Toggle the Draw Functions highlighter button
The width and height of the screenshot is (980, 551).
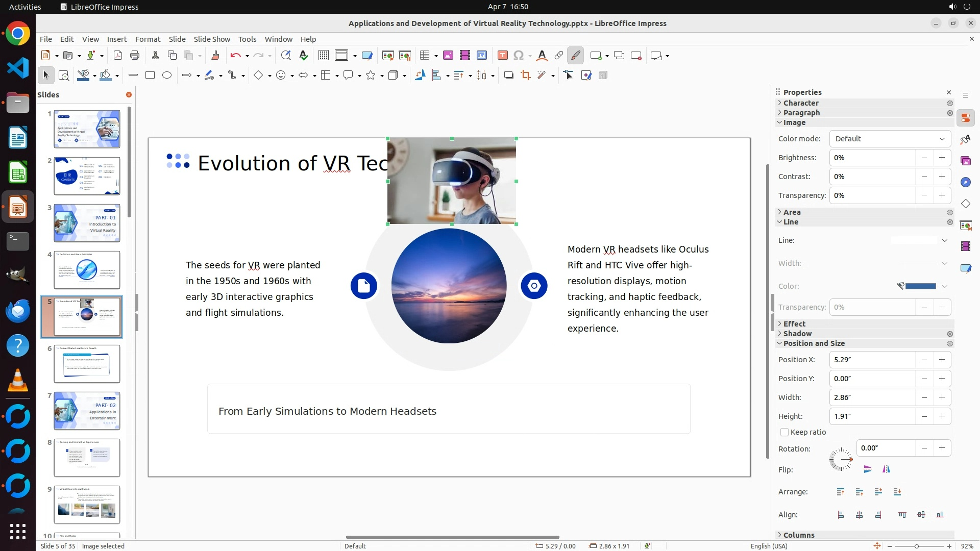pyautogui.click(x=575, y=56)
